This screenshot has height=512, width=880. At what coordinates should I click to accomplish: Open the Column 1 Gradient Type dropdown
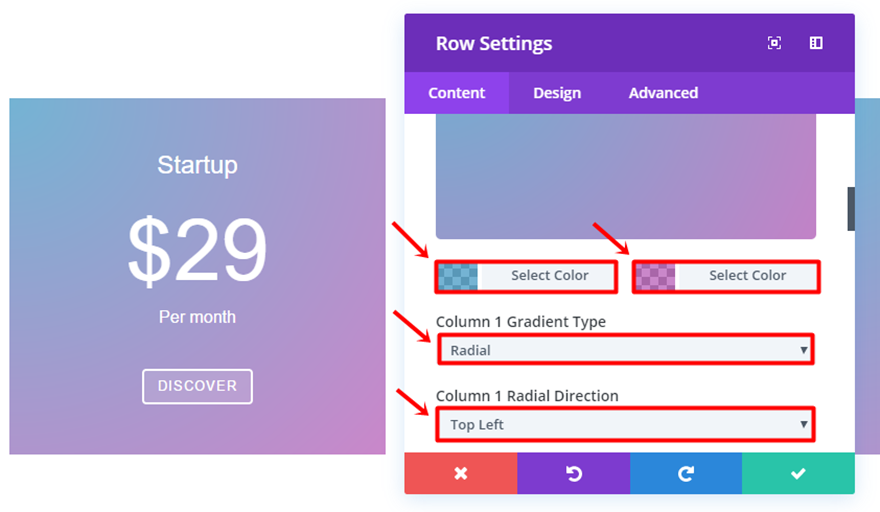[x=625, y=350]
